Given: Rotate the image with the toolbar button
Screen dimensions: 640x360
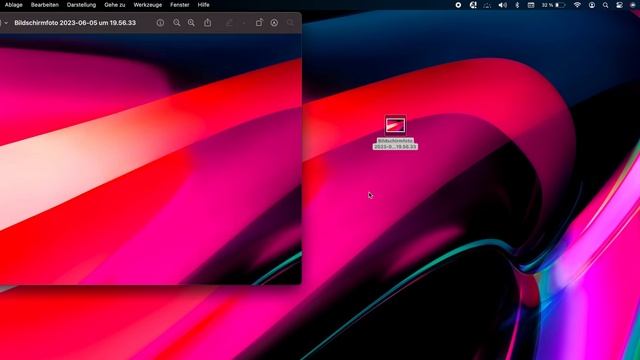Looking at the screenshot, I should pos(259,22).
